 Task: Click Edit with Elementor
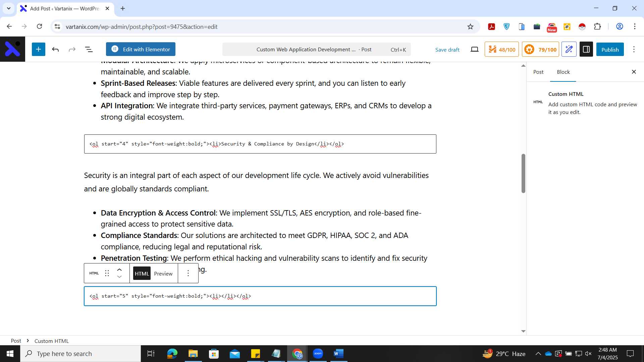141,49
